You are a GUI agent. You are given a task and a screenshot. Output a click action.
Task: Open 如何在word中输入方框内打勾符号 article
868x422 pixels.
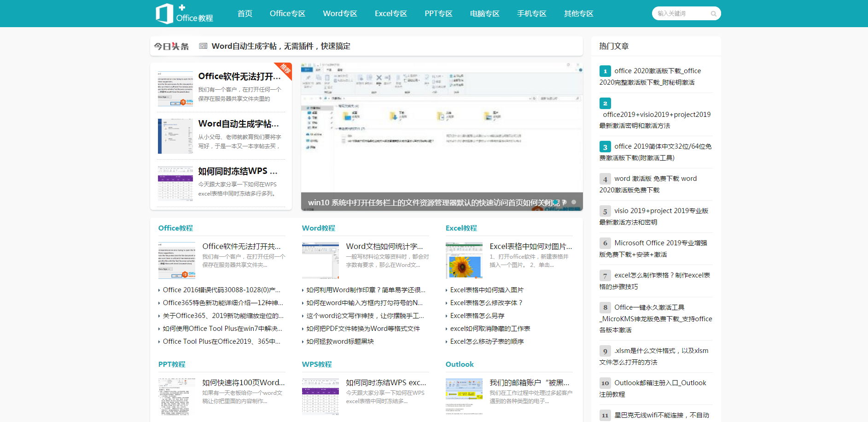tap(365, 303)
